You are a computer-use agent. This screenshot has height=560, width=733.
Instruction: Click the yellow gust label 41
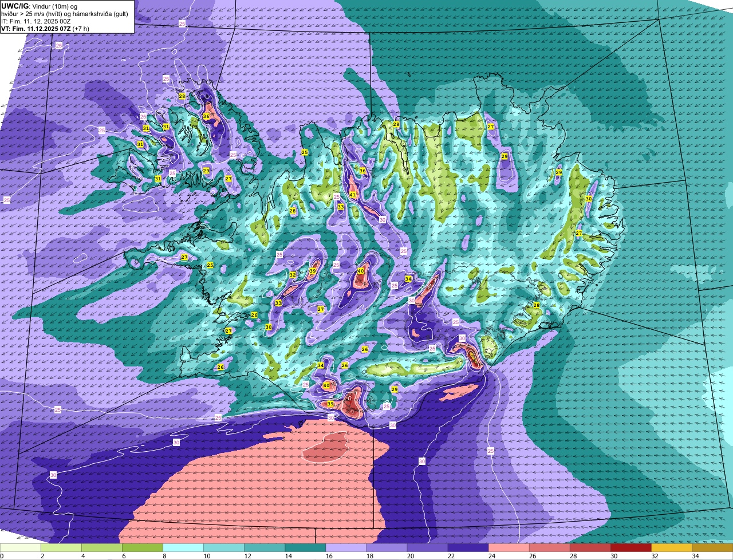coord(353,195)
